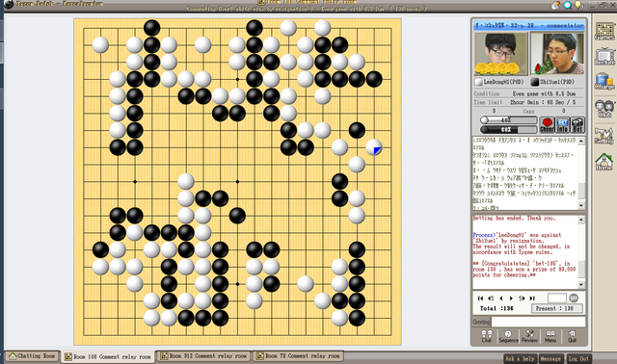Click the Time limit value text

coord(543,102)
